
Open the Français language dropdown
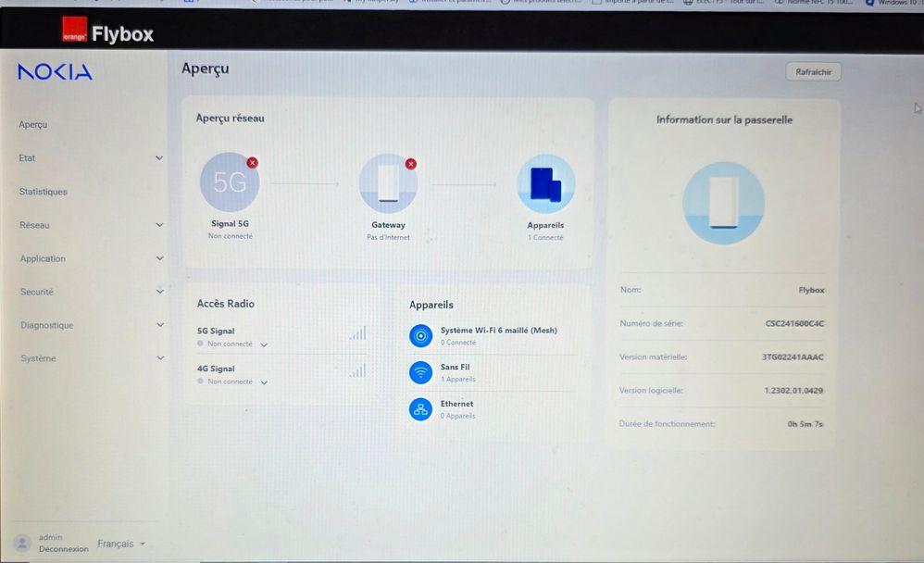(x=121, y=544)
